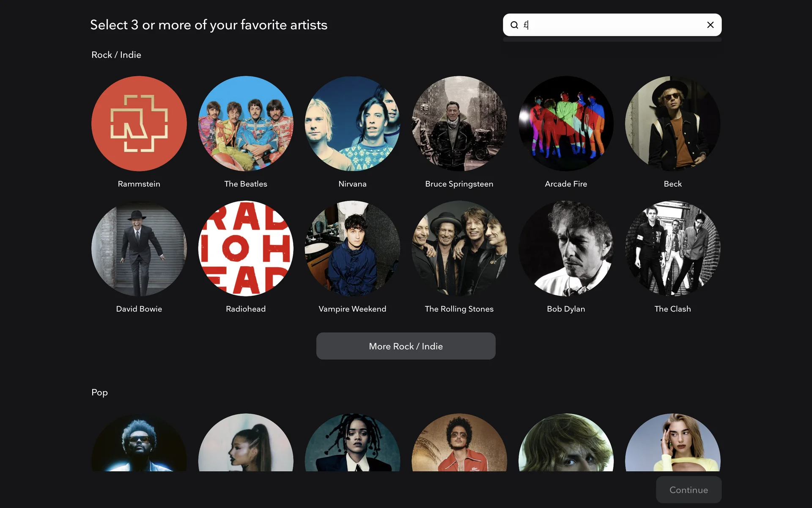Select the Bruce Springsteen photo
Viewport: 812px width, 508px height.
pos(459,124)
